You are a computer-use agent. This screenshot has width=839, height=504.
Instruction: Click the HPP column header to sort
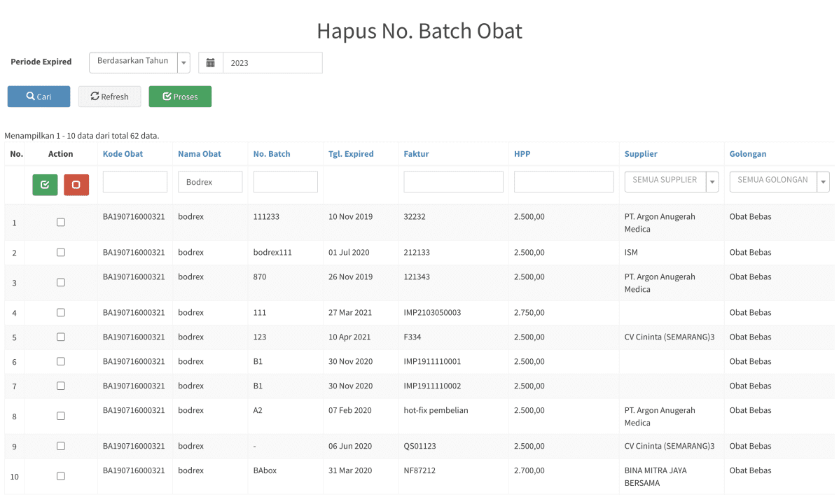522,154
